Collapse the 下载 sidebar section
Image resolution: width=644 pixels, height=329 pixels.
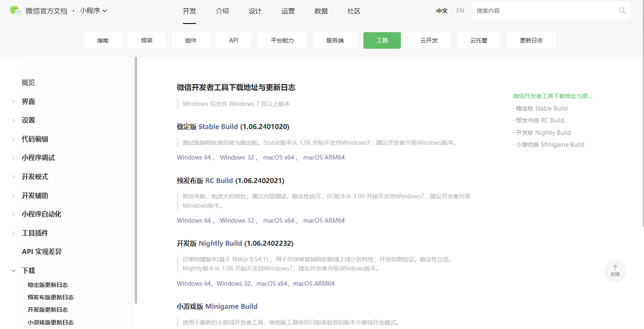pyautogui.click(x=14, y=270)
